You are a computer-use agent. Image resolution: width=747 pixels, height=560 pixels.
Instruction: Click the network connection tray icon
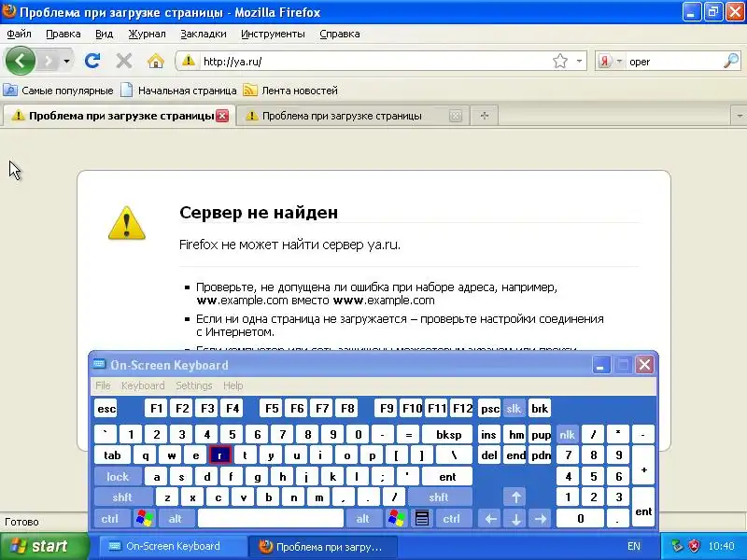(x=677, y=546)
